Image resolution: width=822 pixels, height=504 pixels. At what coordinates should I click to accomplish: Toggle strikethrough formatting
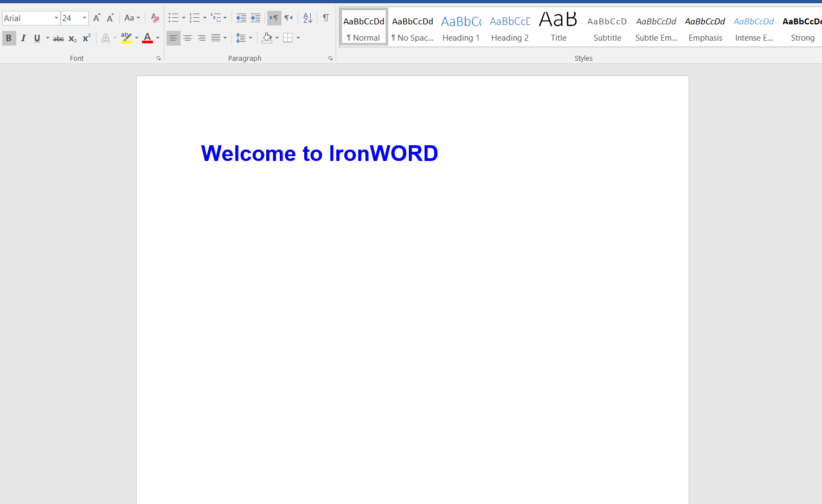pos(59,38)
